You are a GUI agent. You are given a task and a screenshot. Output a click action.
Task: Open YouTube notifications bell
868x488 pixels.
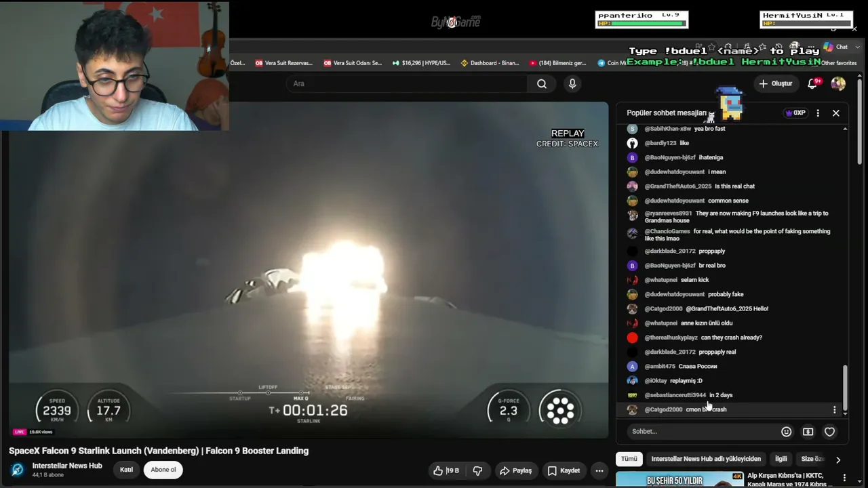click(x=813, y=83)
